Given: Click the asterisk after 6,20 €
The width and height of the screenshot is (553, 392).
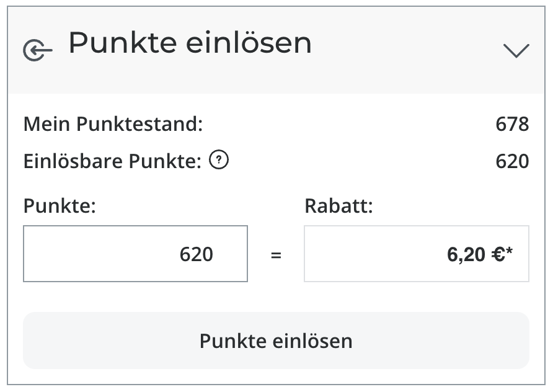Looking at the screenshot, I should pos(509,251).
